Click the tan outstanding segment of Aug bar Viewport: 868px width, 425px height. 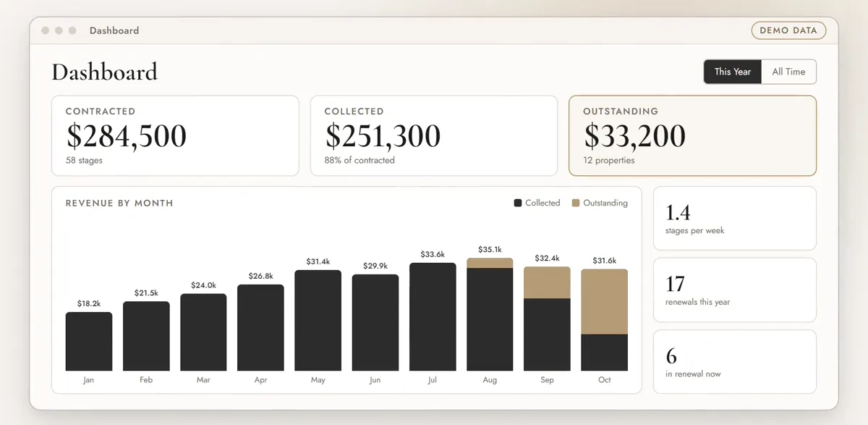(x=490, y=263)
